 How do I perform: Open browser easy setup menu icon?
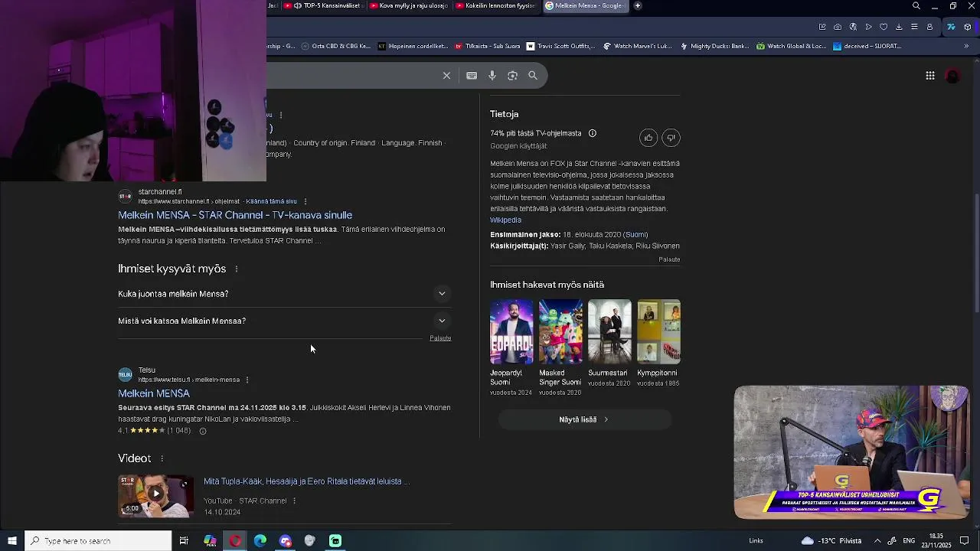point(914,27)
